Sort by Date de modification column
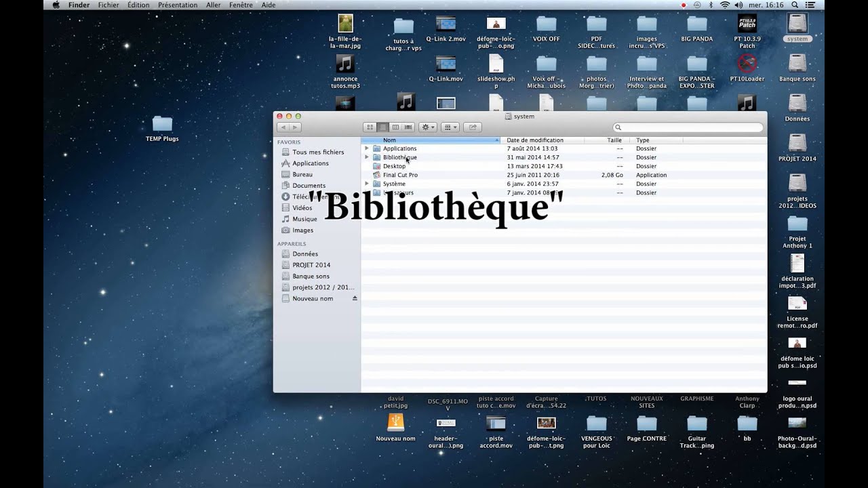The width and height of the screenshot is (868, 488). click(x=542, y=140)
